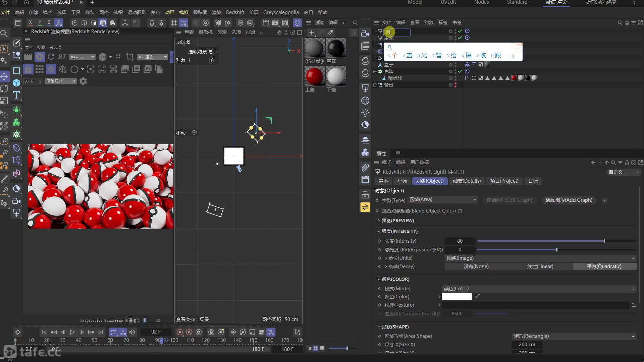Toggle the lock camera icon in RenderView
The width and height of the screenshot is (644, 362).
tap(28, 69)
